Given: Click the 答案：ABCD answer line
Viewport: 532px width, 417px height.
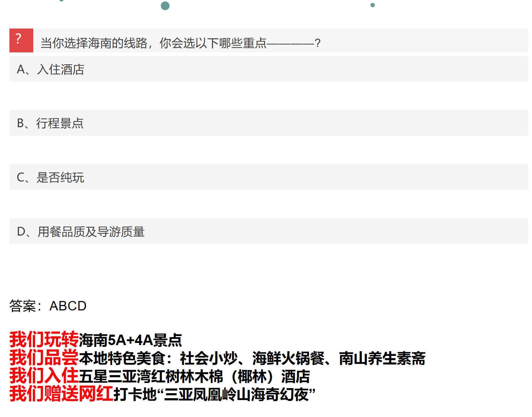Looking at the screenshot, I should click(48, 306).
